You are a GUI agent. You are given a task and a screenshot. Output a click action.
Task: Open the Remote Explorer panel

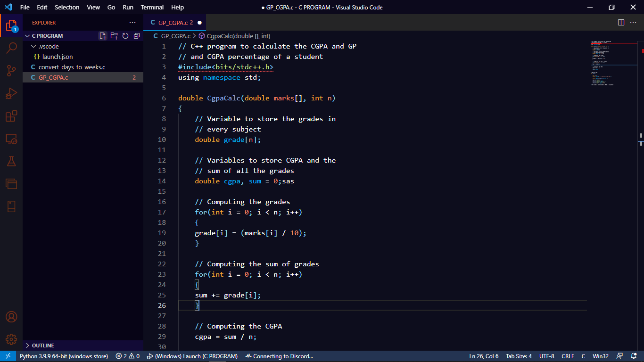11,139
